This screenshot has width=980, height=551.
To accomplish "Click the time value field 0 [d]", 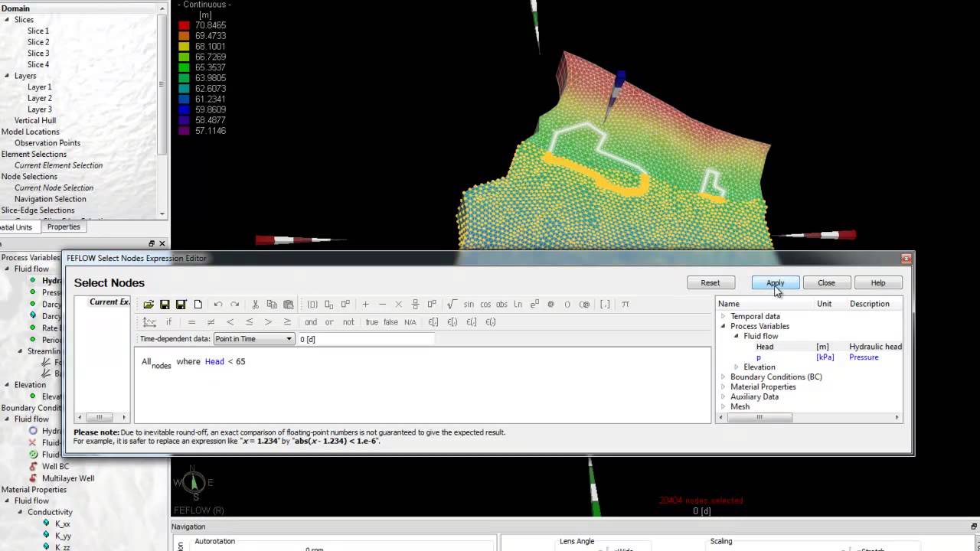I will [366, 339].
